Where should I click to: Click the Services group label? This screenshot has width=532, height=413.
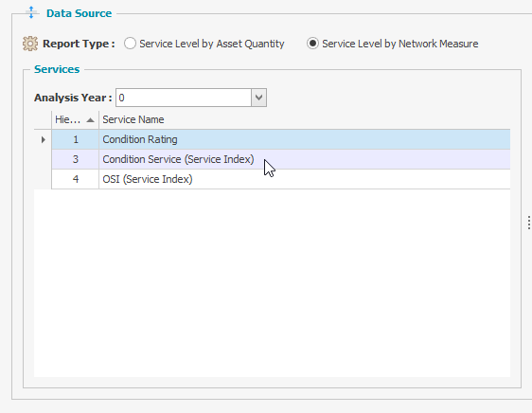(x=57, y=69)
